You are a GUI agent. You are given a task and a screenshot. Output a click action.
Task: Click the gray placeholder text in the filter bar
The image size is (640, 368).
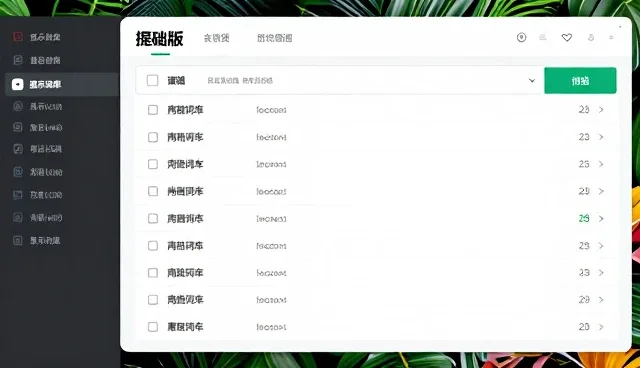click(x=240, y=80)
